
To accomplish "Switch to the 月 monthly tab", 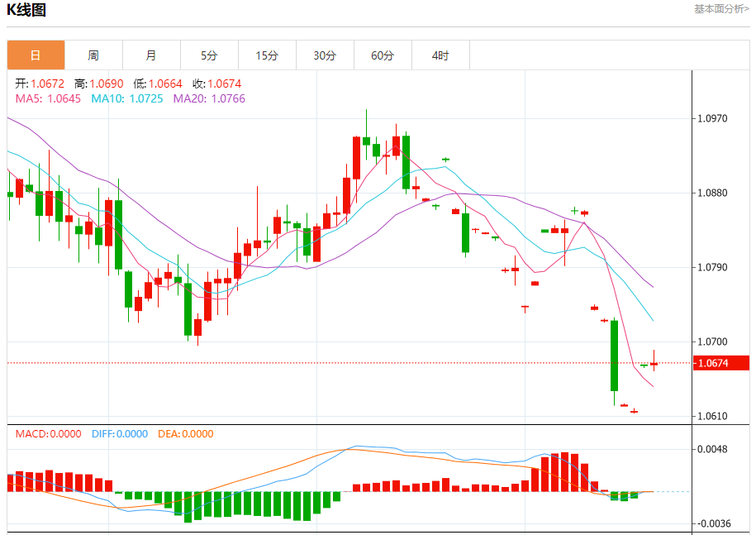I will (x=151, y=55).
